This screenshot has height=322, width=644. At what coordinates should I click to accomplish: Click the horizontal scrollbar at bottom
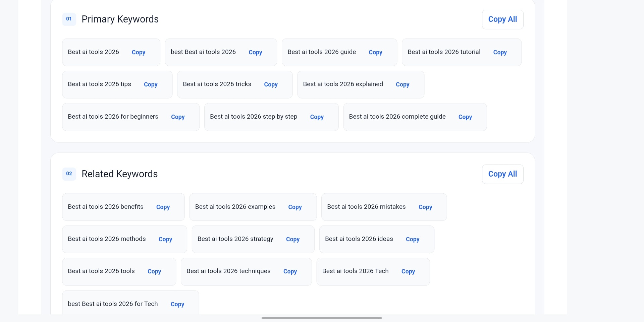[322, 318]
